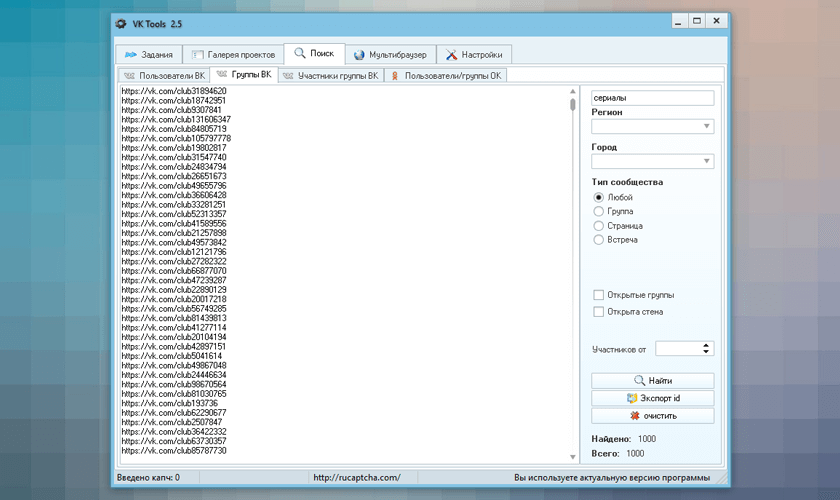Screen dimensions: 840x500
Task: Click the export icon on the Экспорт id button
Action: pos(632,398)
